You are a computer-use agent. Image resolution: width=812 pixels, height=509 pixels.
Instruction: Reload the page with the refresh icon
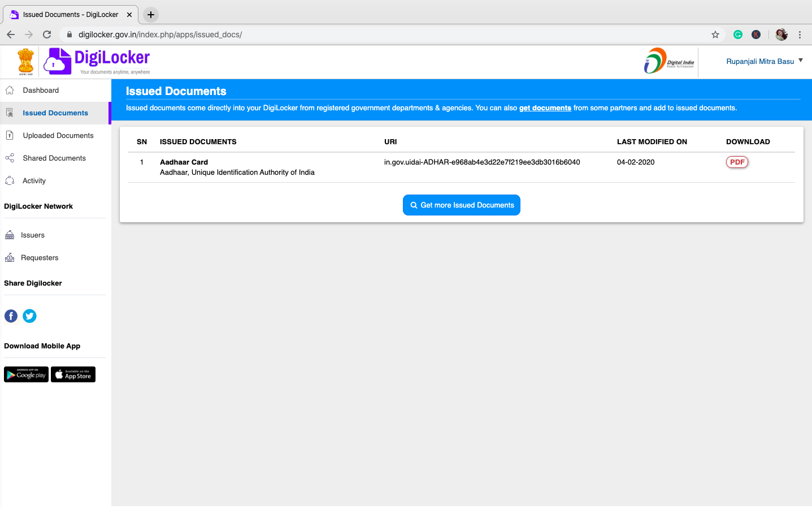click(x=47, y=34)
